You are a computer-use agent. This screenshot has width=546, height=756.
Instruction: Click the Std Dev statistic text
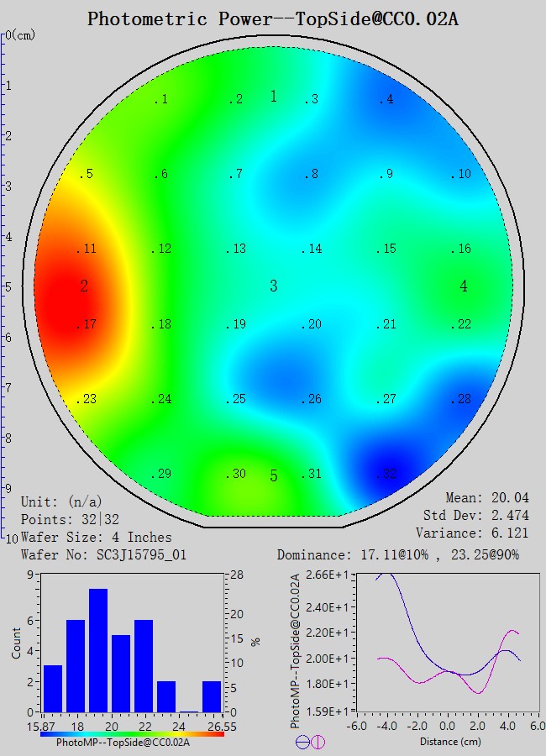click(476, 515)
